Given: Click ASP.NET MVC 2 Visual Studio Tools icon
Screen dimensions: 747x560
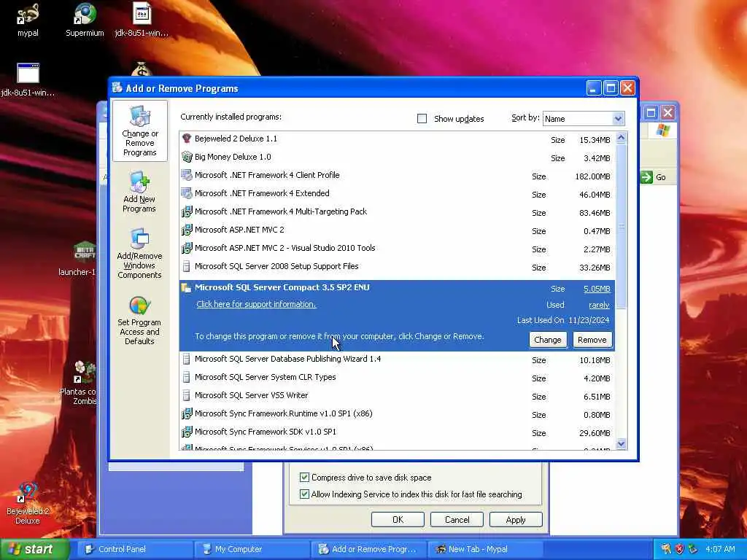Looking at the screenshot, I should (187, 248).
